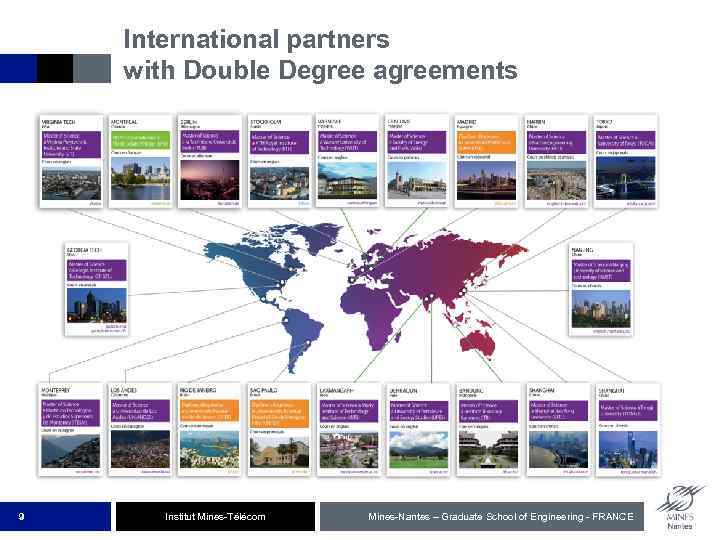
Task: Click the orange degree box on the Madrid card
Action: pyautogui.click(x=486, y=142)
